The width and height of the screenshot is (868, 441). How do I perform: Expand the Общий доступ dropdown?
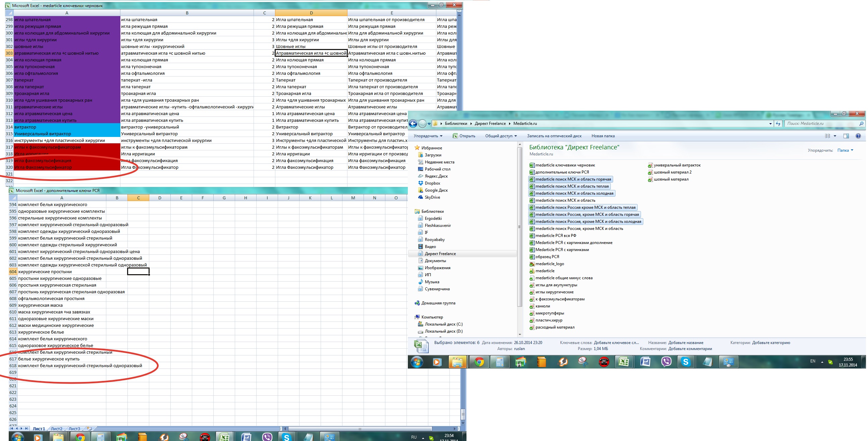tap(501, 136)
